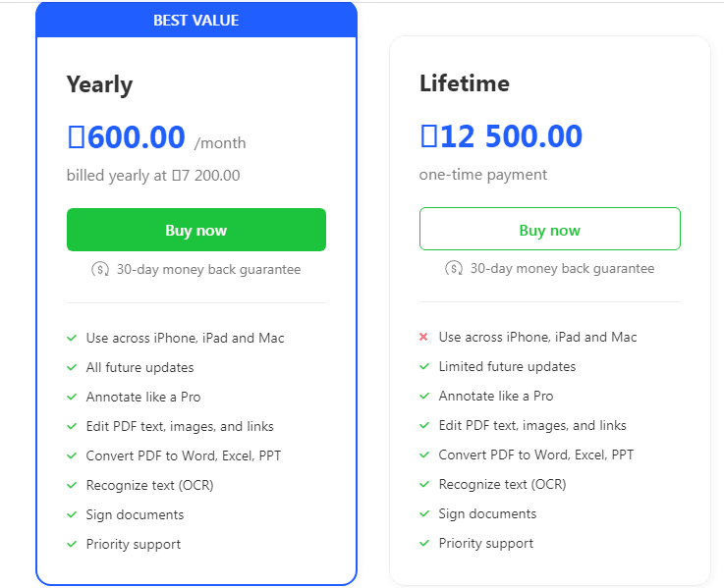Screen dimensions: 724x588
Task: Click the checkmark next to All future updates
Action: click(x=72, y=367)
